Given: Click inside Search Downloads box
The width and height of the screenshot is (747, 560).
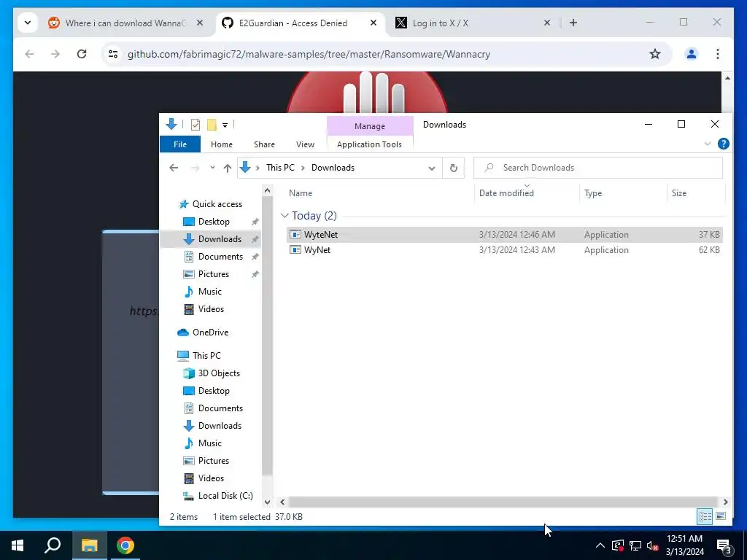Looking at the screenshot, I should 598,168.
